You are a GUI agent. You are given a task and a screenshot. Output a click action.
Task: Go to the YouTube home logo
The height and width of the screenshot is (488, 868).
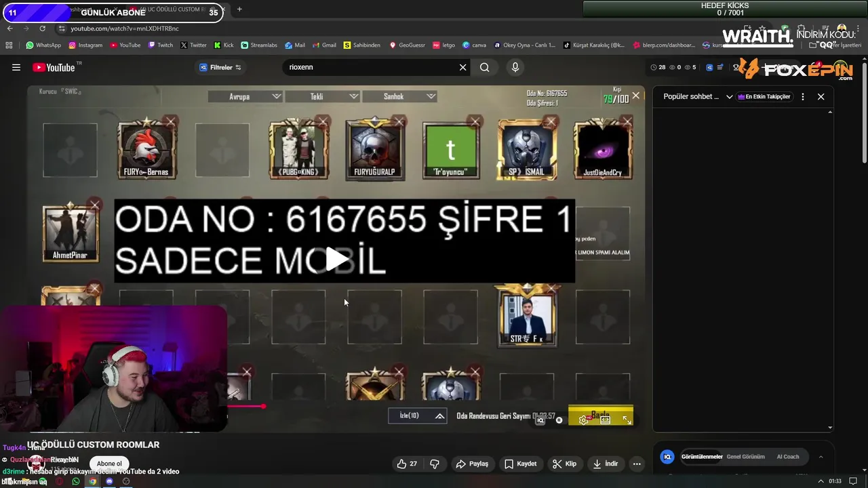click(54, 67)
